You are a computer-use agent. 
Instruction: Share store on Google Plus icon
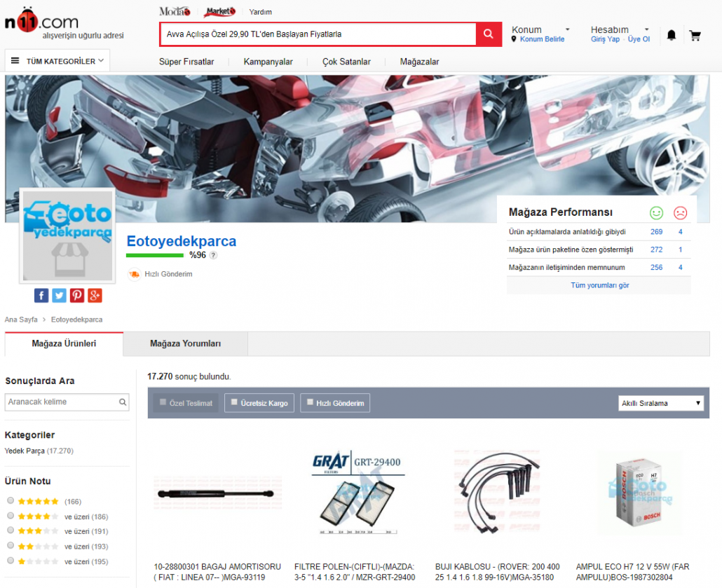coord(95,295)
